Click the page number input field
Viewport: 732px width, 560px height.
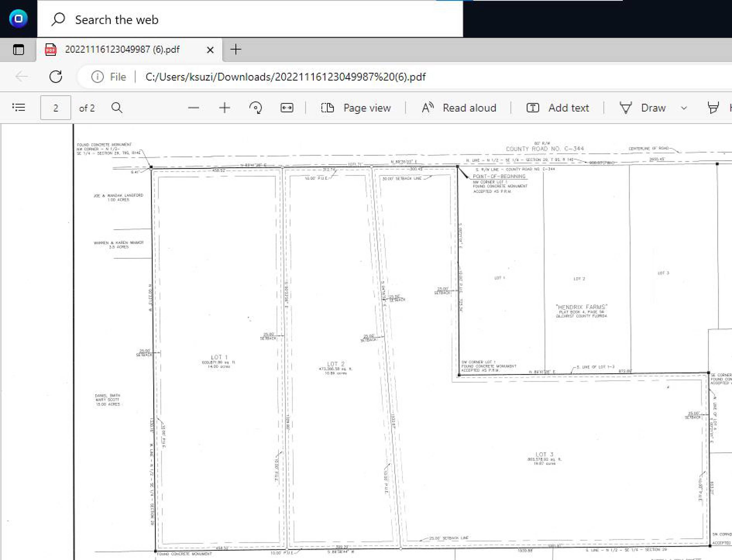56,108
